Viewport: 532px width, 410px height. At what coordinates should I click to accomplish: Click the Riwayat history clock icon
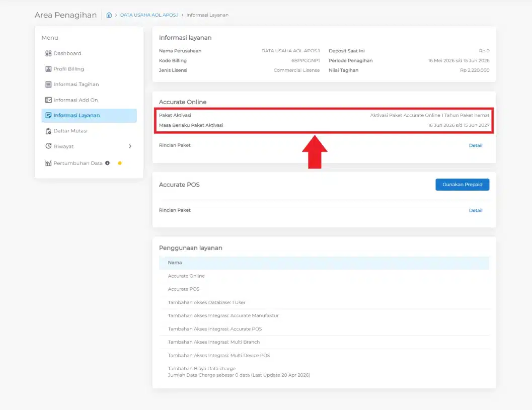coord(48,146)
